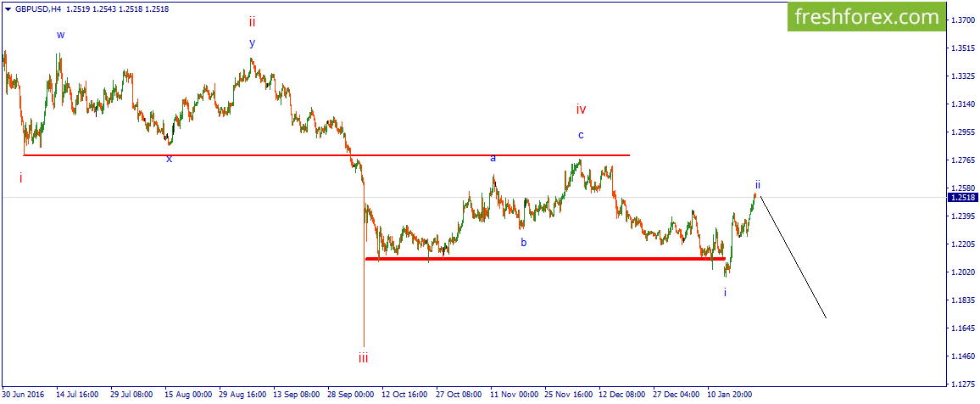
Task: Click the blue wave label y
Action: [252, 43]
